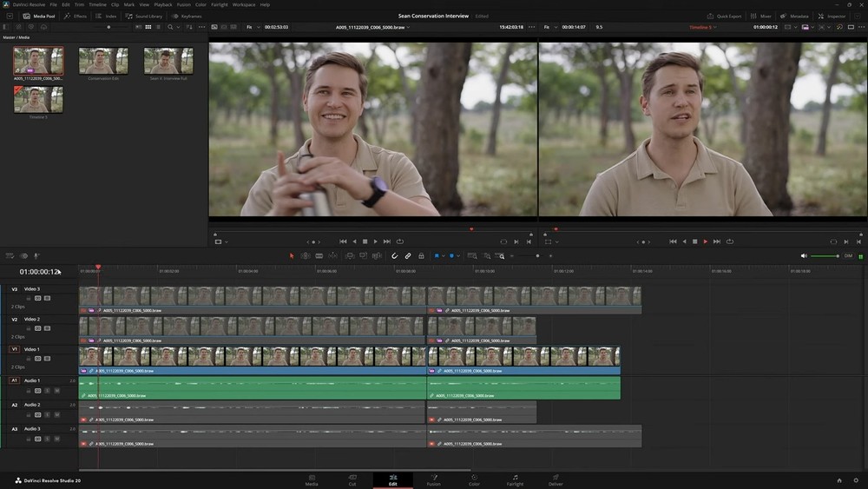Open the Fusion menu in menu bar
This screenshot has width=868, height=489.
click(183, 4)
